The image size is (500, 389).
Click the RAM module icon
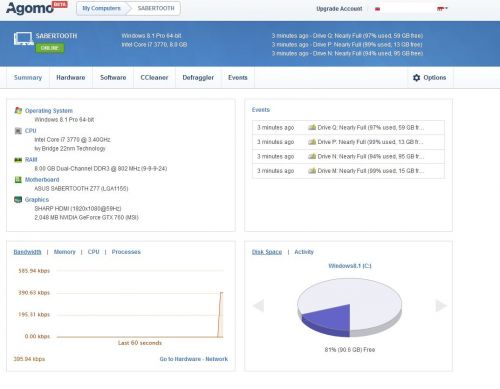click(18, 160)
